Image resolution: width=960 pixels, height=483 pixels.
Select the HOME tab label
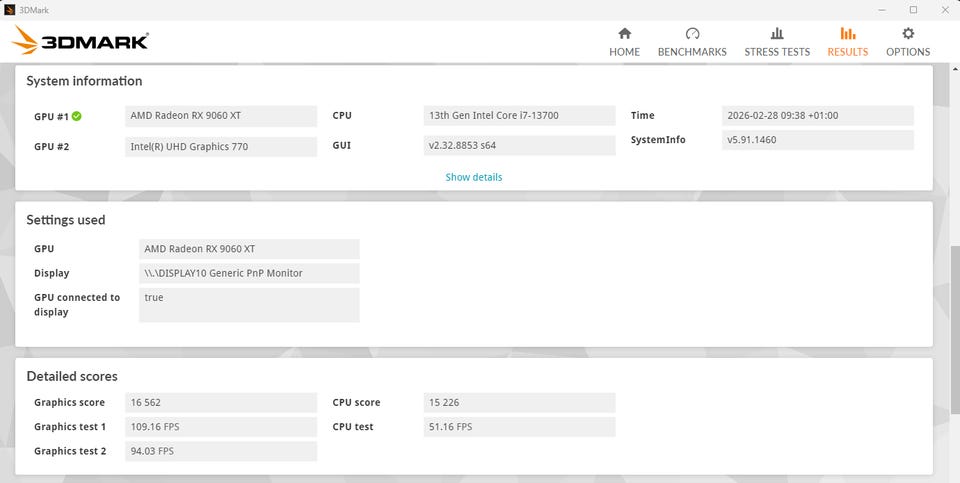[x=624, y=52]
